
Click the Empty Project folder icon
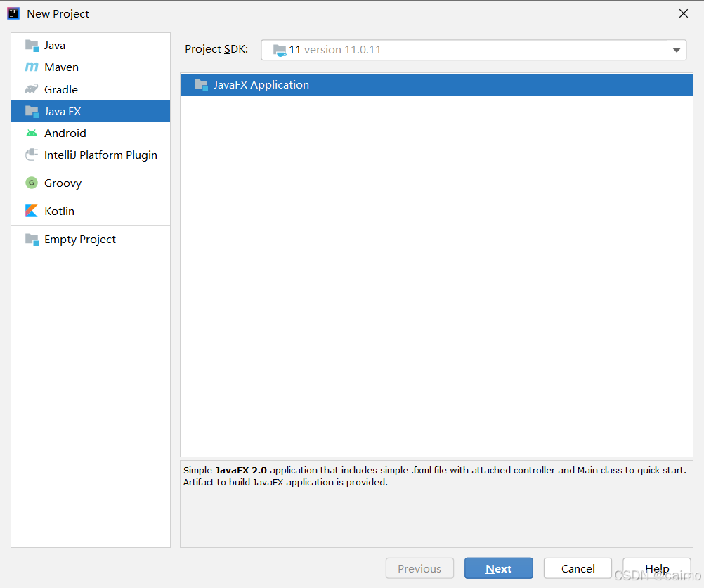pyautogui.click(x=32, y=240)
